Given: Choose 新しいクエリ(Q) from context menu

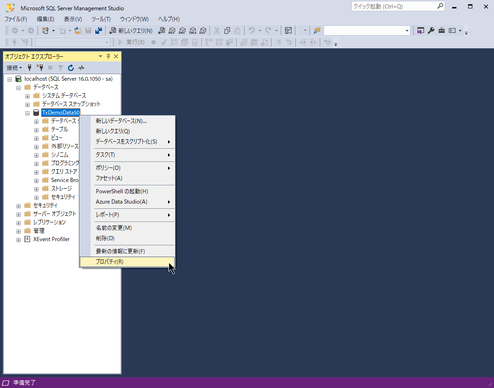Looking at the screenshot, I should click(127, 131).
